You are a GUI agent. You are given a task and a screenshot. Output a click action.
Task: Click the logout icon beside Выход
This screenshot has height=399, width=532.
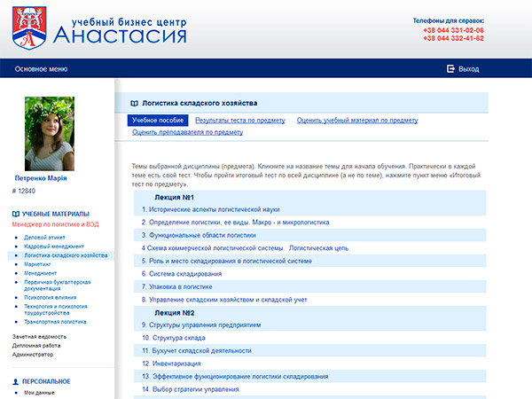[451, 68]
